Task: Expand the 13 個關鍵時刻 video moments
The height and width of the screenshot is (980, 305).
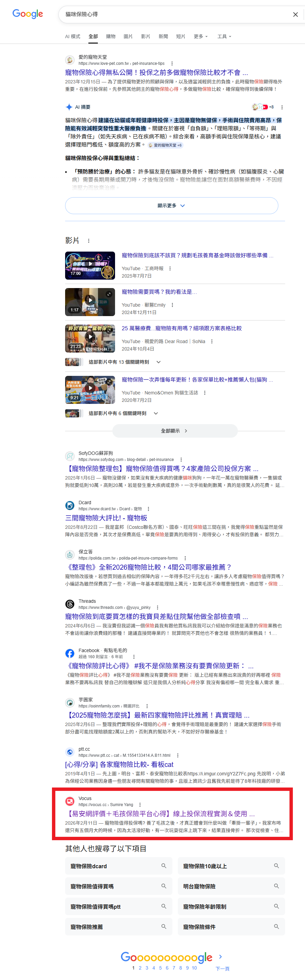Action: [x=159, y=362]
